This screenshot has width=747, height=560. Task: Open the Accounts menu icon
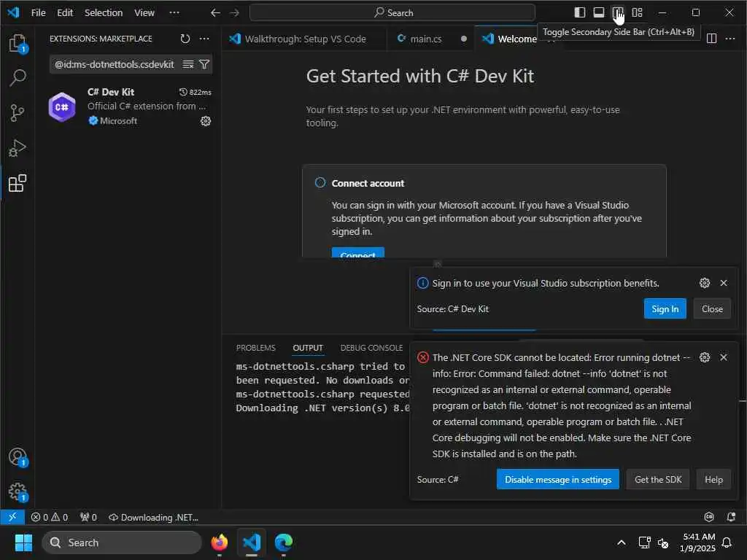point(18,457)
